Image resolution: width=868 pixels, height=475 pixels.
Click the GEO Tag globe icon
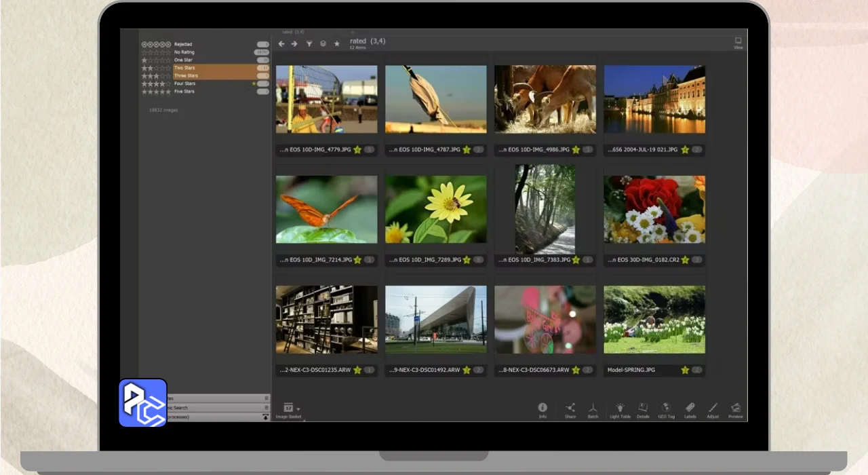666,408
